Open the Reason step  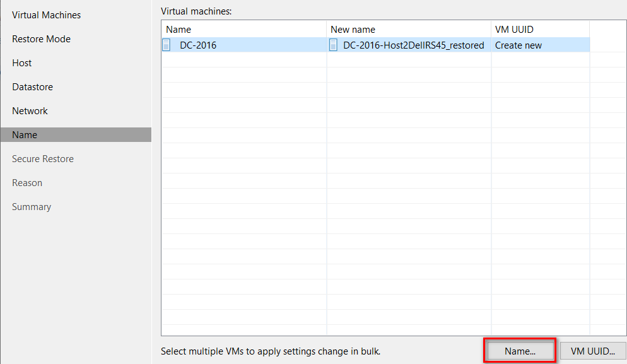pyautogui.click(x=26, y=183)
